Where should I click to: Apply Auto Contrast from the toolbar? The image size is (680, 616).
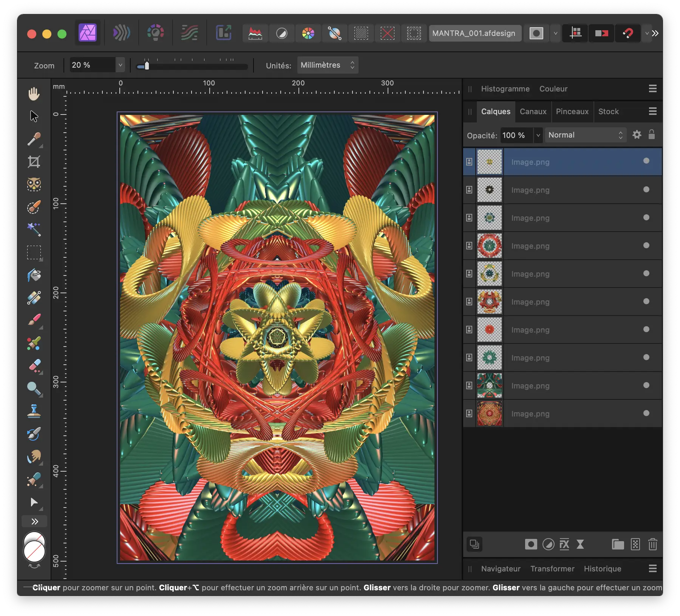[x=282, y=33]
